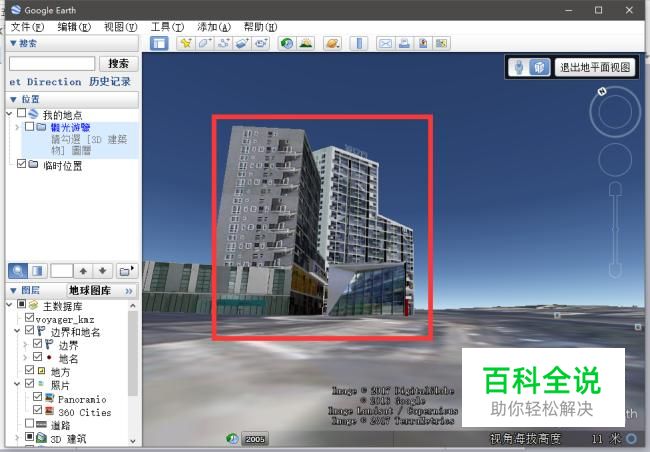The width and height of the screenshot is (650, 452).
Task: Uncheck the 临时位置 checkbox
Action: (x=22, y=163)
